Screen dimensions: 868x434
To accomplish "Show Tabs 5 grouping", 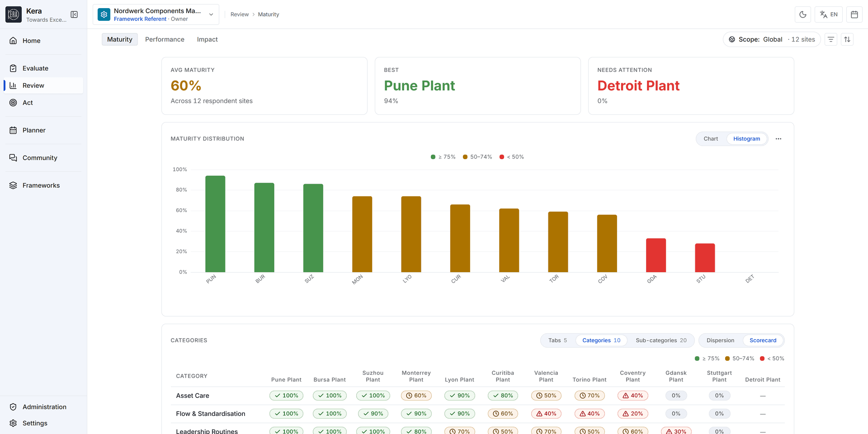I will (x=557, y=340).
